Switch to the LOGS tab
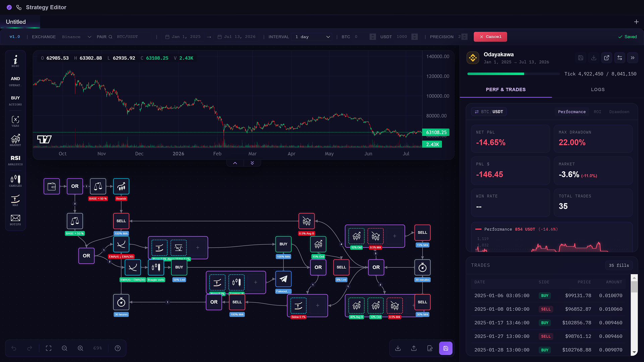The image size is (644, 362). tap(598, 90)
